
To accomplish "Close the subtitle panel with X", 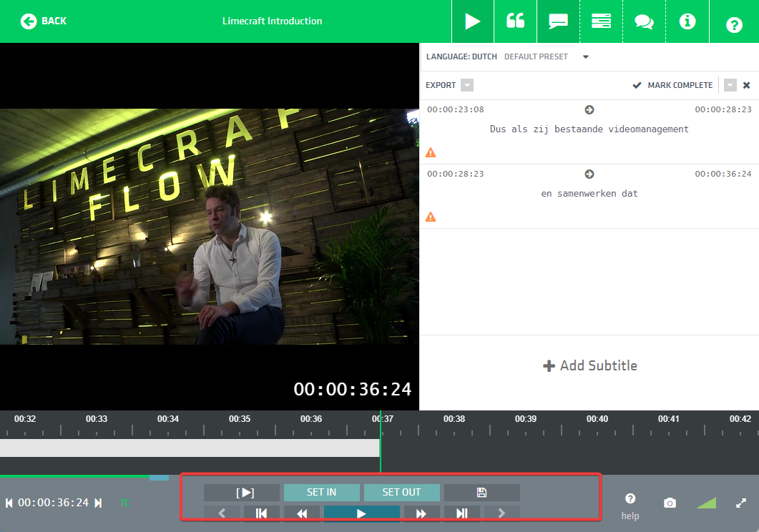I will point(746,85).
